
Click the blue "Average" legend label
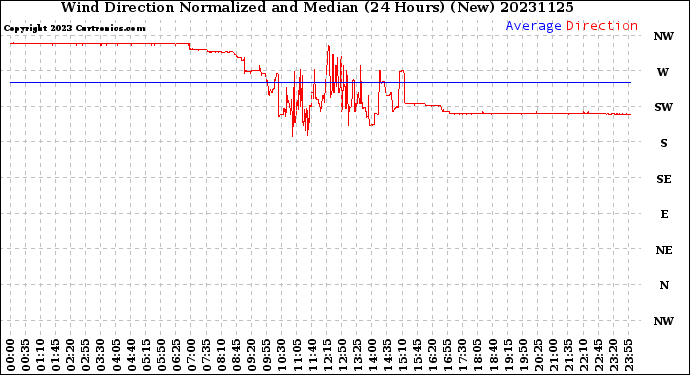click(x=533, y=26)
